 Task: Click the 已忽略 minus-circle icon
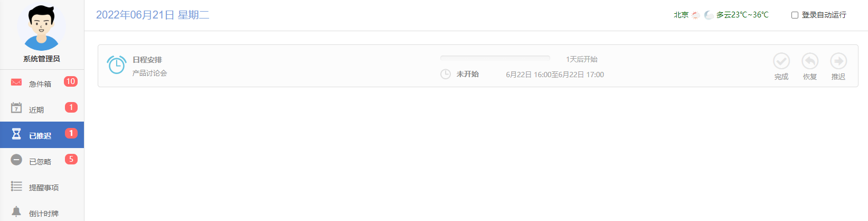pos(16,160)
